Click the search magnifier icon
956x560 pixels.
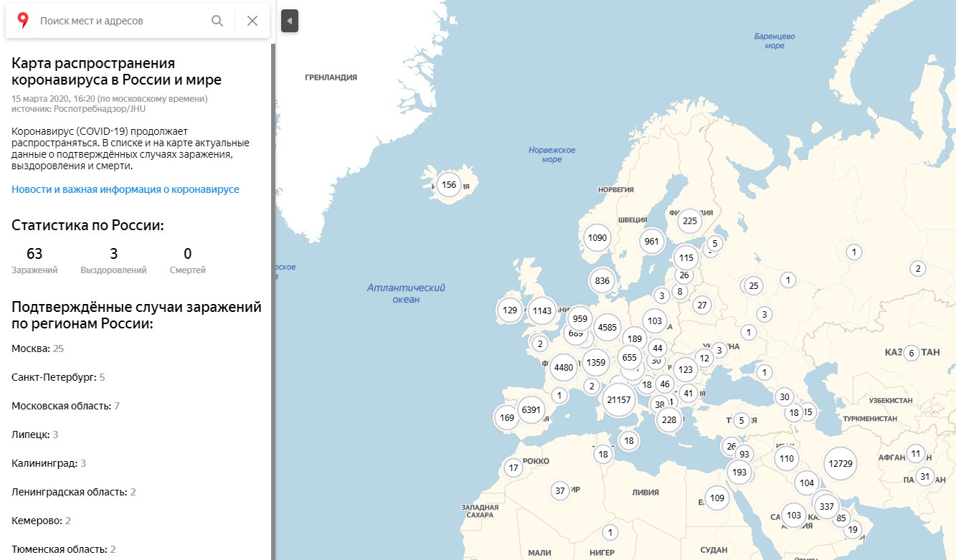point(217,21)
